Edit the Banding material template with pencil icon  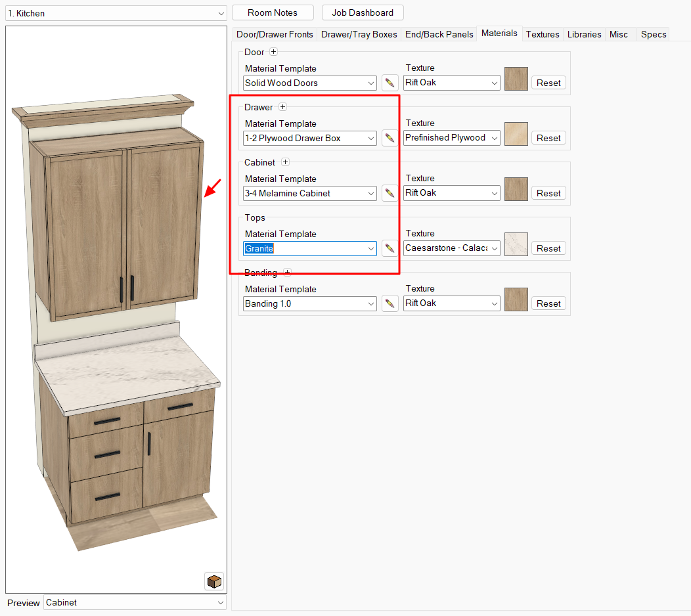pyautogui.click(x=390, y=303)
